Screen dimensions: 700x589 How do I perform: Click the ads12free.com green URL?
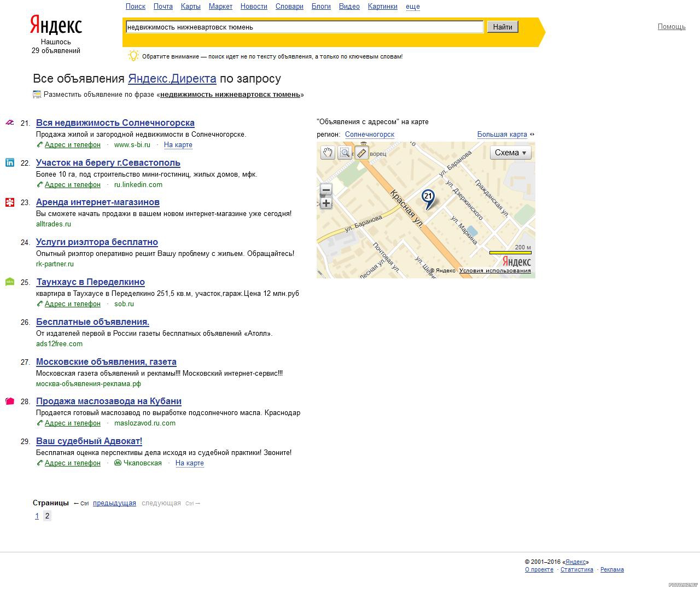point(59,343)
